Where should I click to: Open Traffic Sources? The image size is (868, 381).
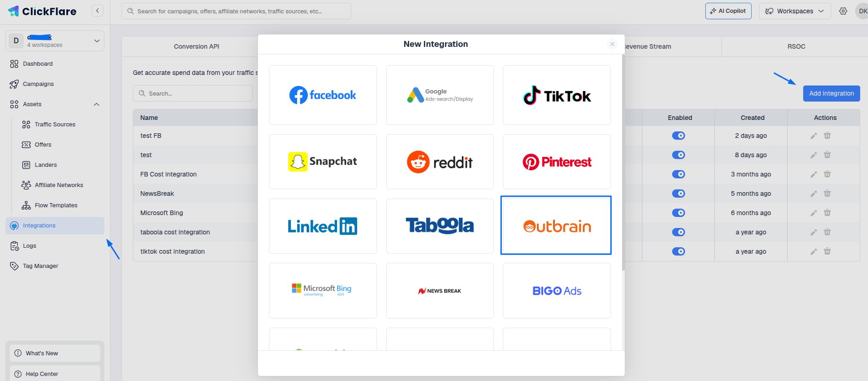click(x=55, y=125)
